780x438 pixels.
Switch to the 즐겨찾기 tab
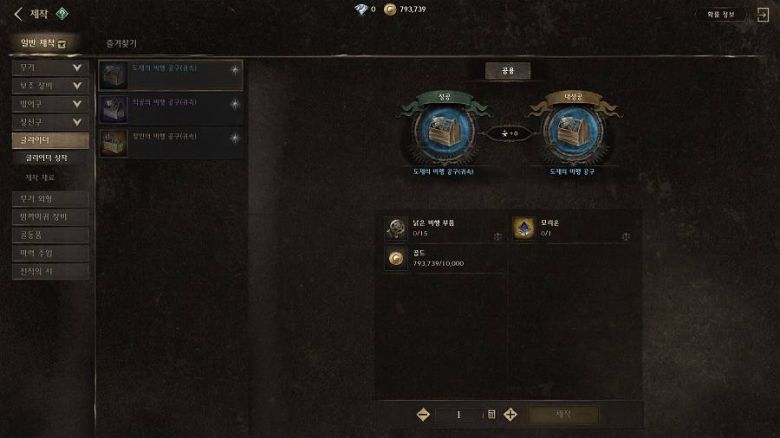coord(121,44)
